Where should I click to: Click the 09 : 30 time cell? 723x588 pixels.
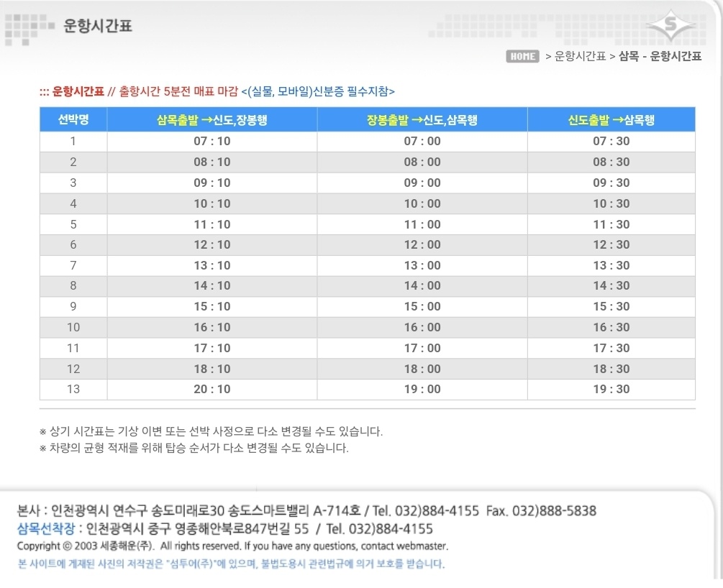pyautogui.click(x=611, y=183)
